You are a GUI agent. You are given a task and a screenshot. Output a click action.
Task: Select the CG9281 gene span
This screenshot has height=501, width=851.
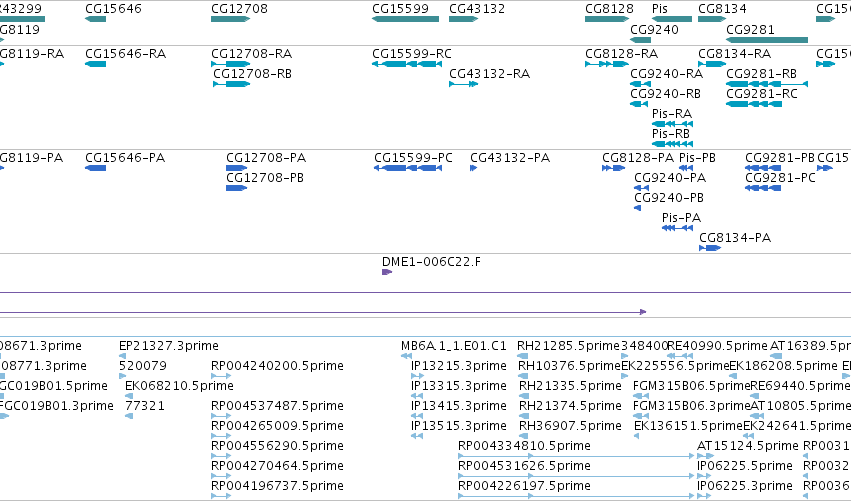[767, 40]
